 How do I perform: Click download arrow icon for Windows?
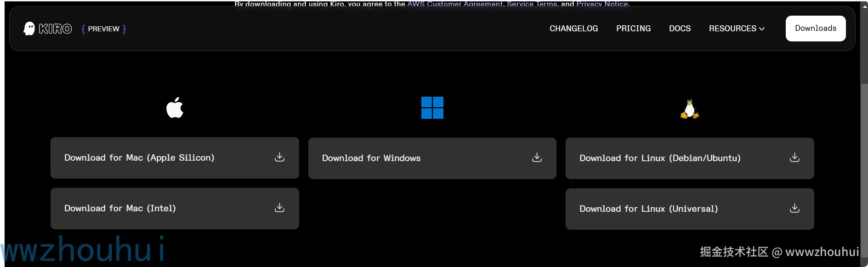(537, 158)
